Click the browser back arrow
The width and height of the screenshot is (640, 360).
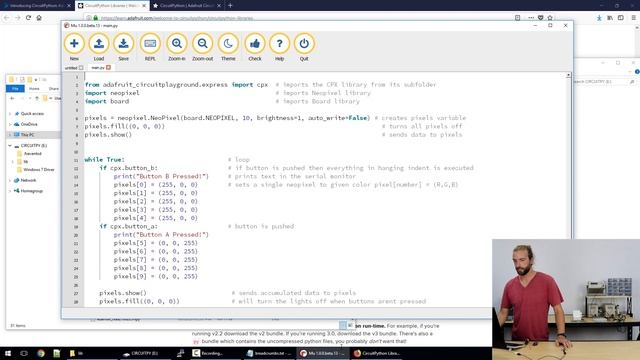click(7, 18)
